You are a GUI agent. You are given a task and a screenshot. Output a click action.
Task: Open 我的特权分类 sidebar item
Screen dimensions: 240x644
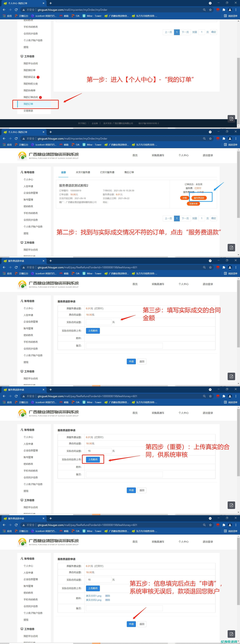point(31,84)
